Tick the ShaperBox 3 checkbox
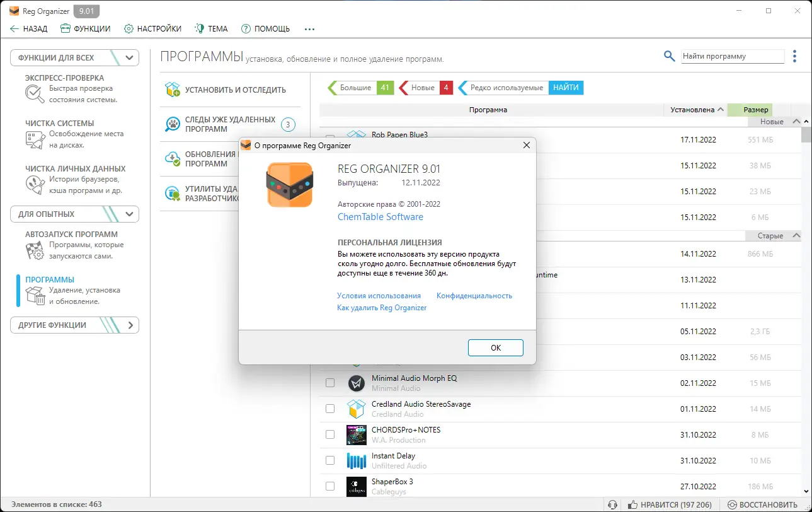The height and width of the screenshot is (512, 812). pos(329,486)
